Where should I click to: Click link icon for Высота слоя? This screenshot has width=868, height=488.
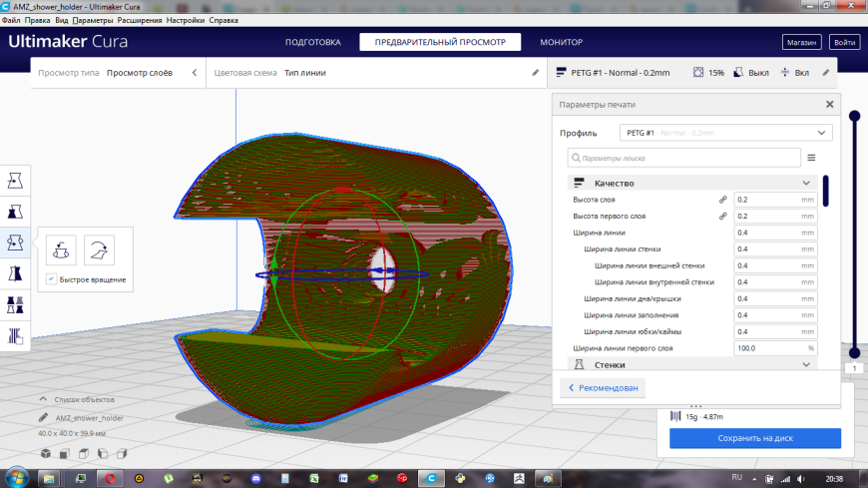(723, 200)
